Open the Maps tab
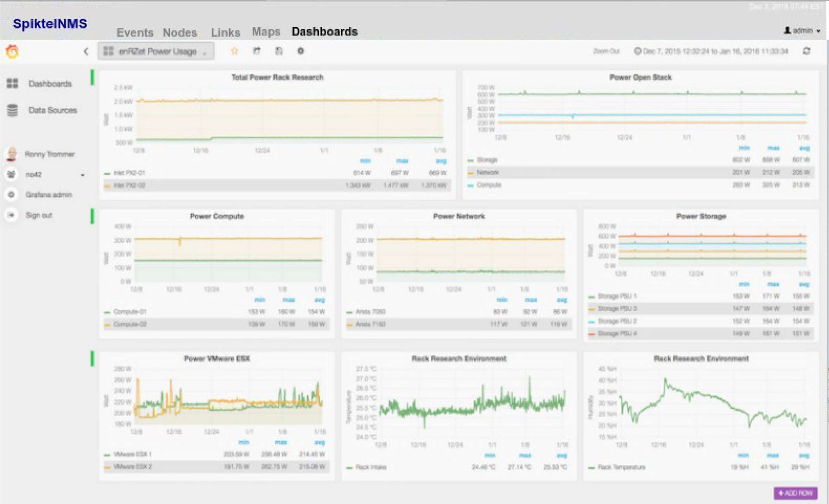The height and width of the screenshot is (504, 829). [x=266, y=32]
